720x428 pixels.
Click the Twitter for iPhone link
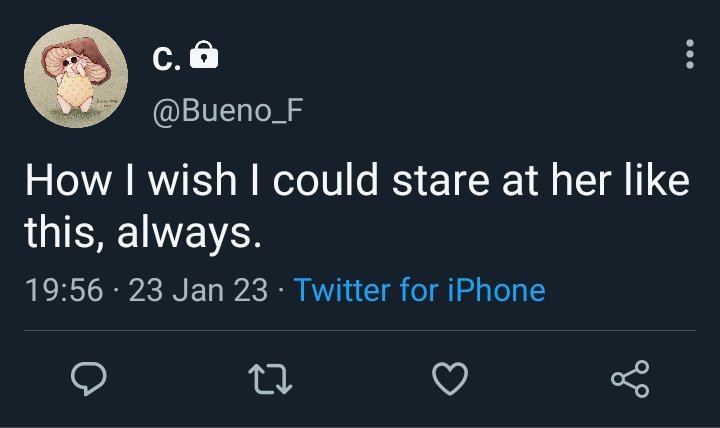click(420, 290)
